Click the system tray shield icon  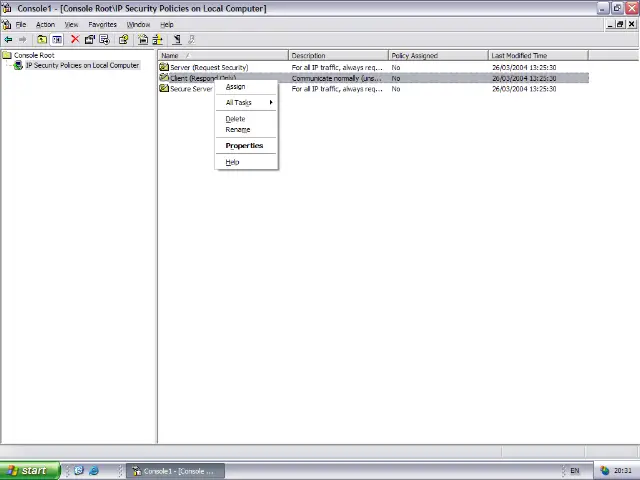point(604,471)
